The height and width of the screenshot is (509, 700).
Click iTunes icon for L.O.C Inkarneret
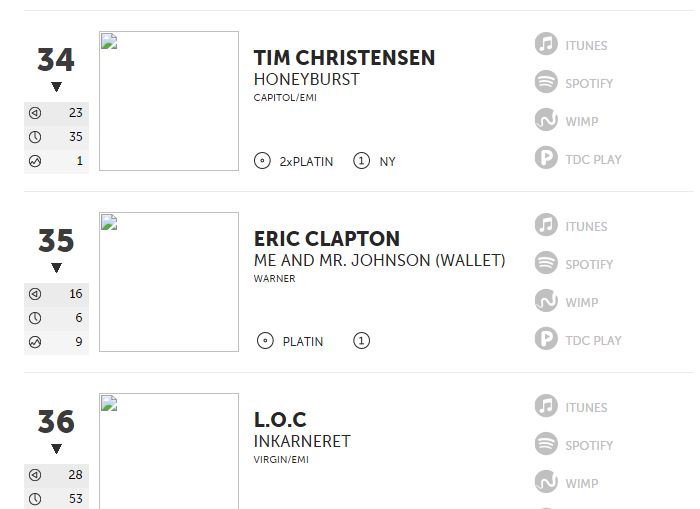coord(546,405)
